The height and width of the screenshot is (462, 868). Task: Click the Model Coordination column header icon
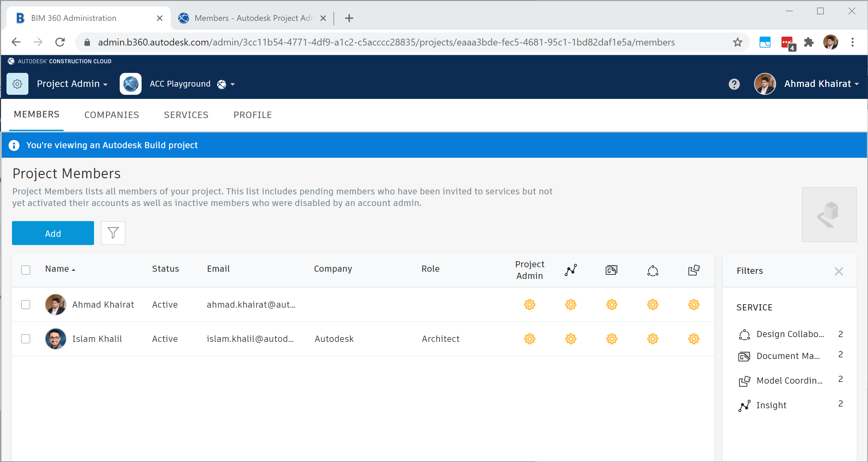click(x=694, y=270)
